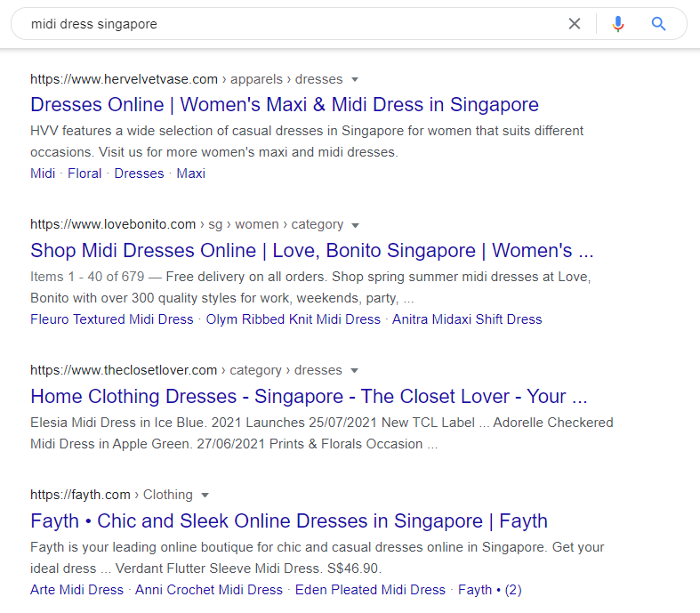700x613 pixels.
Task: Start voice search with microphone icon
Action: 618,24
